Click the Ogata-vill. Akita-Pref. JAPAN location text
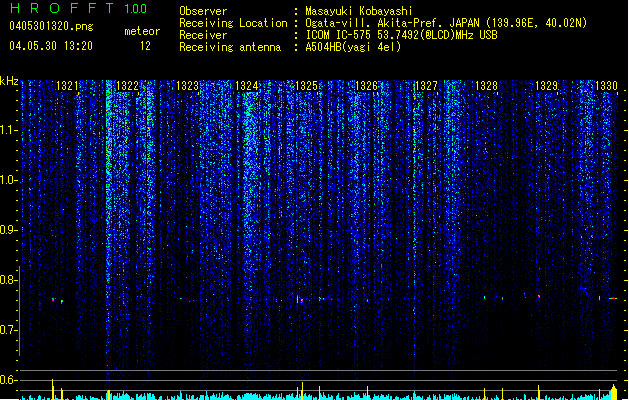Screen dimensions: 629x400 tap(446, 23)
